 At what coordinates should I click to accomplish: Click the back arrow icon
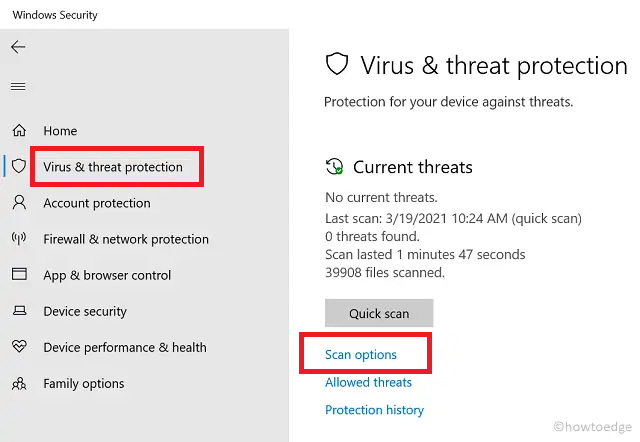(18, 47)
